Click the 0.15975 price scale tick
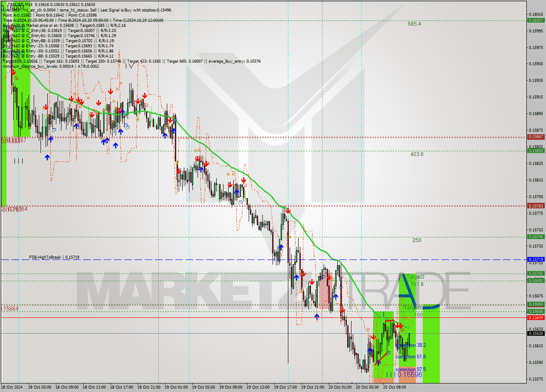This screenshot has height=392, width=546. click(x=536, y=47)
